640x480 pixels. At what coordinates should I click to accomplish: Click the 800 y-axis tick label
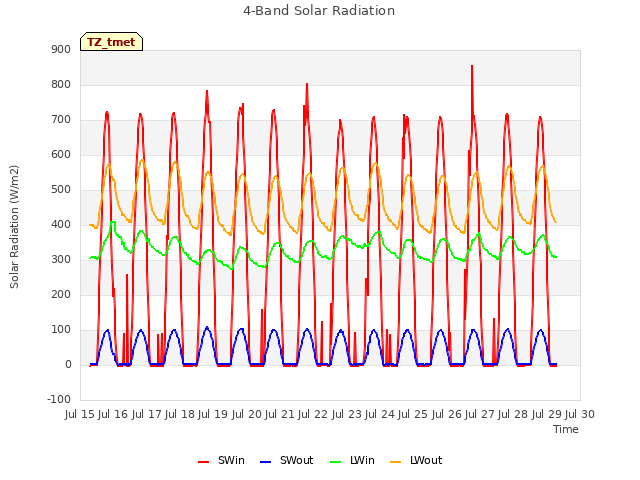(x=61, y=84)
